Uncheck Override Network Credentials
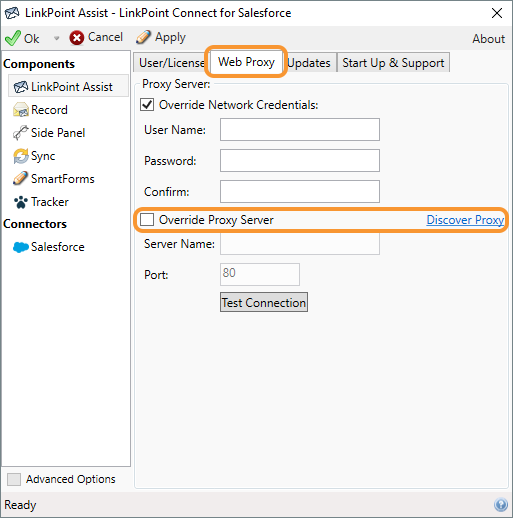Image resolution: width=513 pixels, height=518 pixels. coord(147,105)
